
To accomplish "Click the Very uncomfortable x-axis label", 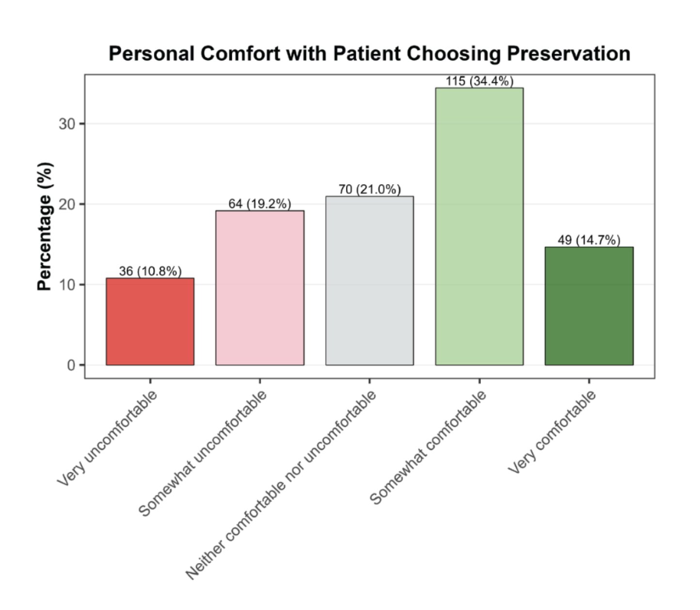I will (108, 438).
